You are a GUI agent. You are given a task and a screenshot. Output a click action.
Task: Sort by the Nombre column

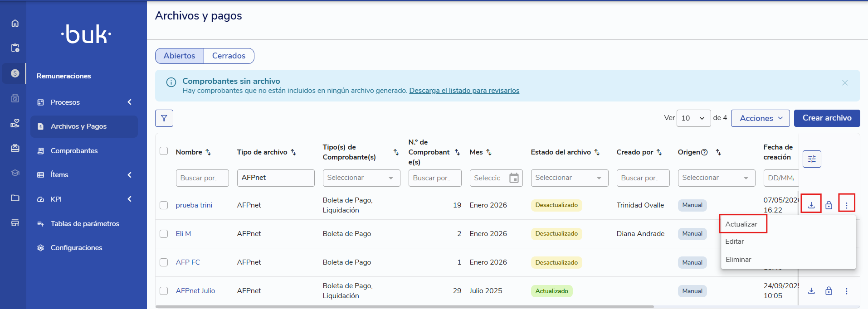pos(208,152)
